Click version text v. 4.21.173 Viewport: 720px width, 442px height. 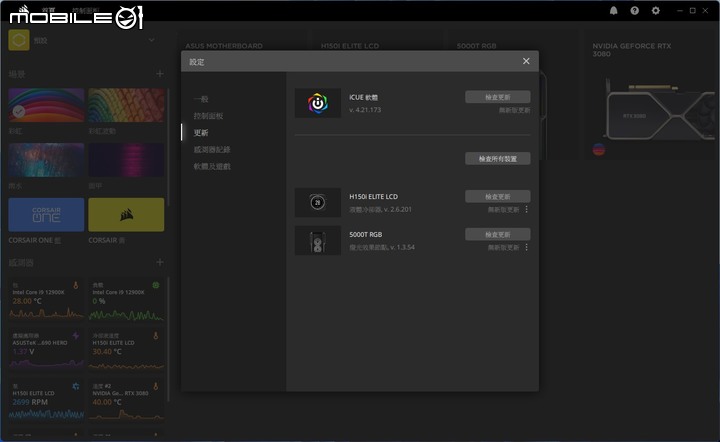pyautogui.click(x=365, y=110)
